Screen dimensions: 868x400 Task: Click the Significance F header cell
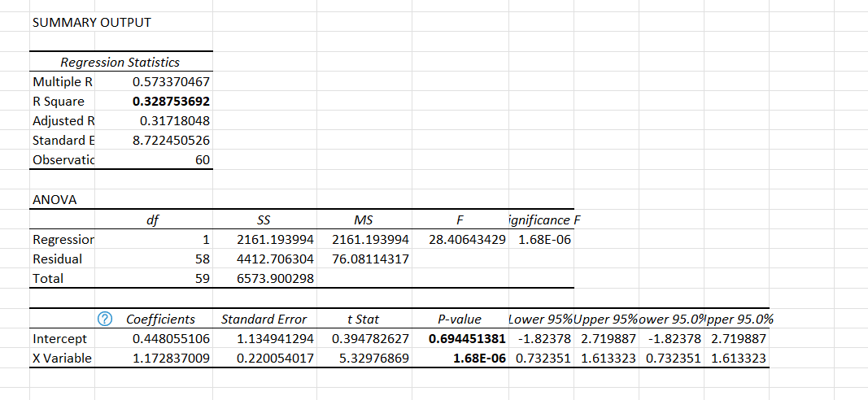(x=544, y=221)
